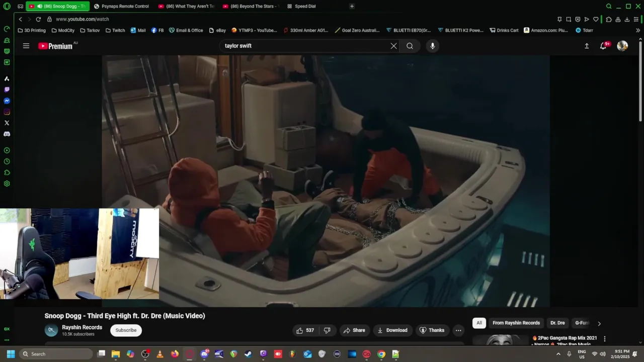The width and height of the screenshot is (644, 362).
Task: Open options for 2Pac Gangsta Rap Mix
Action: (604, 339)
